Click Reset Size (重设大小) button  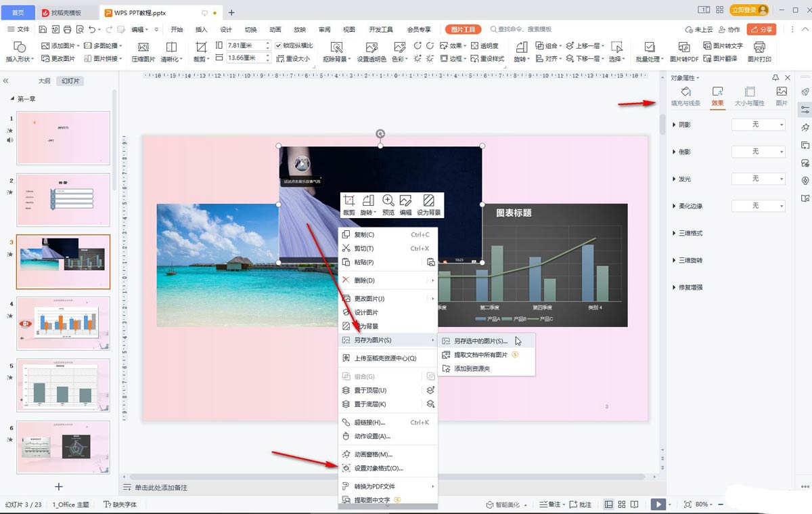292,59
